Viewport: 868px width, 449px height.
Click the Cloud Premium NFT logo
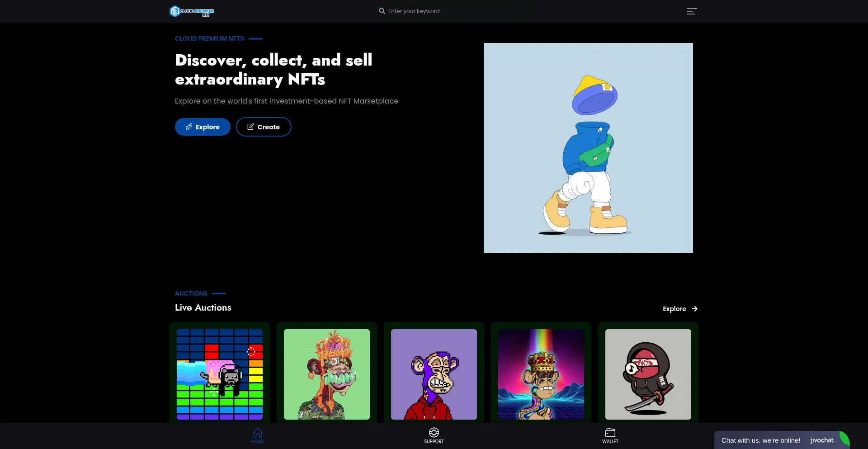[192, 11]
